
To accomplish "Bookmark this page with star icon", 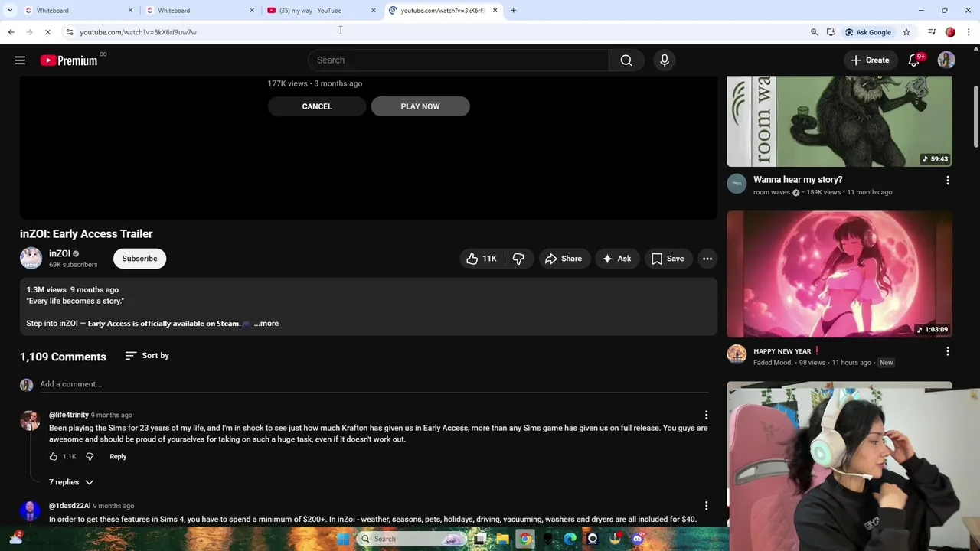I will [x=906, y=32].
